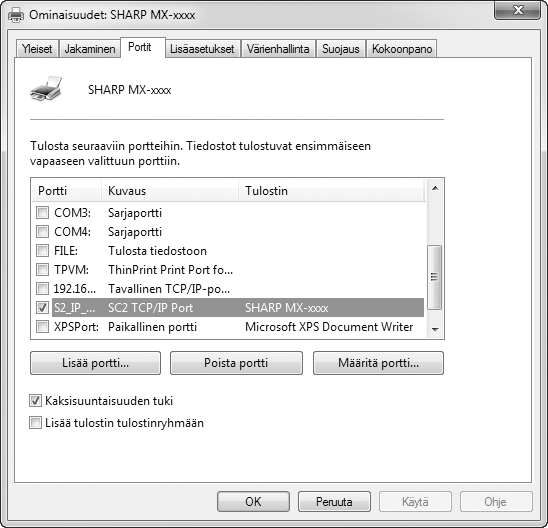Sort by the Portti column header

pyautogui.click(x=66, y=191)
